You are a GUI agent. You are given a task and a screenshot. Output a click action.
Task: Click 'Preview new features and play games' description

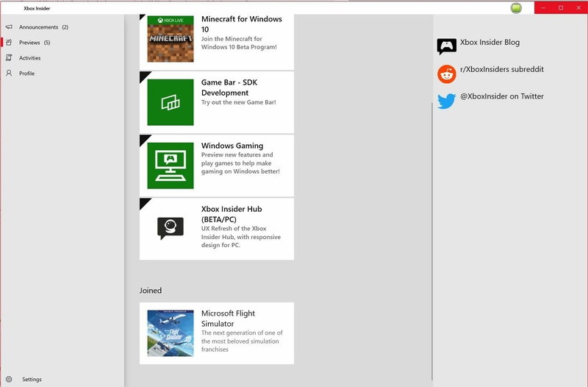pos(240,163)
